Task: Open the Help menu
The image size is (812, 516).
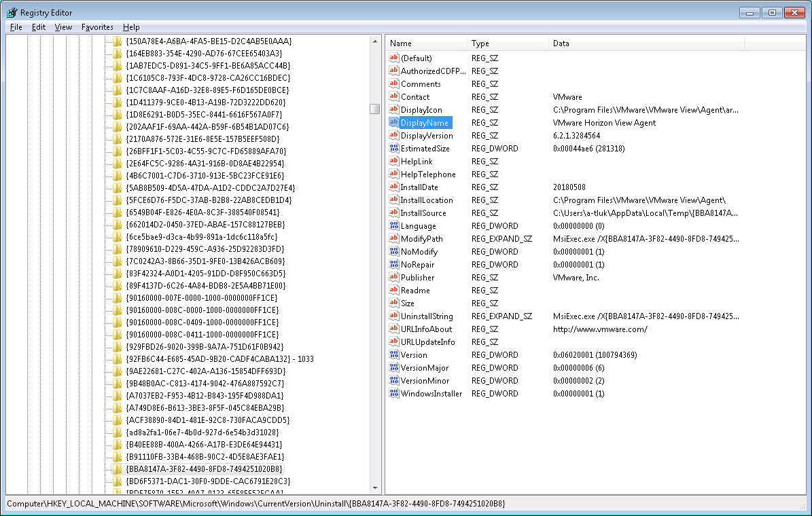Action: pos(131,27)
